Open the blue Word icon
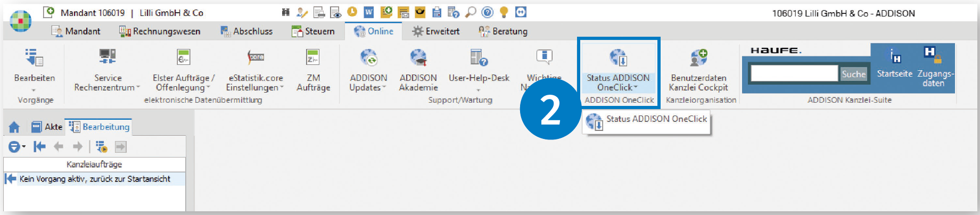This screenshot has width=980, height=215. click(x=368, y=12)
